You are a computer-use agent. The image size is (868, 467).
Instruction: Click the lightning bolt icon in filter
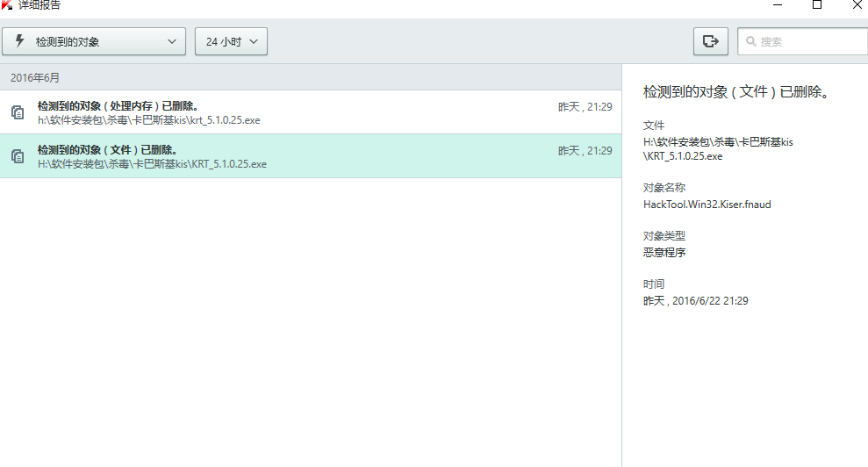20,41
